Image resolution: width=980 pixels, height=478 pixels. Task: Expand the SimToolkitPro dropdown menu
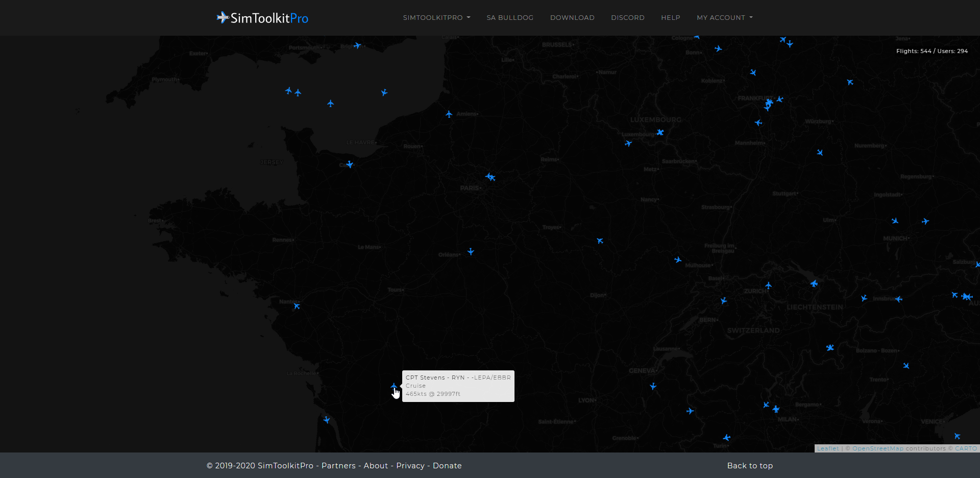click(x=436, y=18)
